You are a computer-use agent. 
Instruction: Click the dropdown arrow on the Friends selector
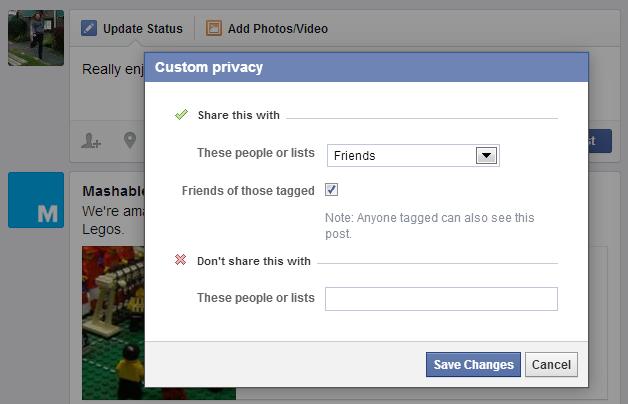click(486, 155)
